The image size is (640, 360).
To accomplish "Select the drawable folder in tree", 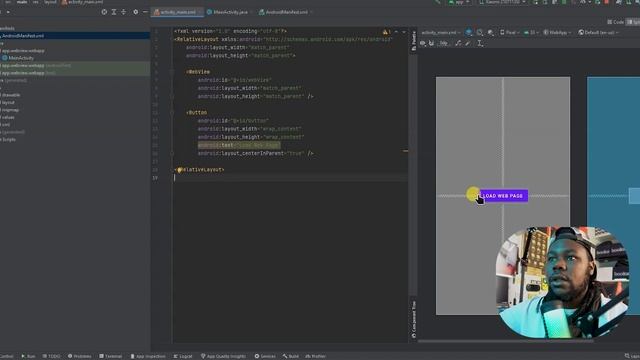I will tap(11, 95).
